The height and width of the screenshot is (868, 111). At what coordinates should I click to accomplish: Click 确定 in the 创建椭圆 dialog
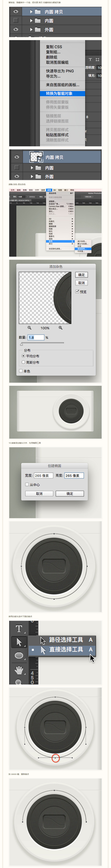70,493
